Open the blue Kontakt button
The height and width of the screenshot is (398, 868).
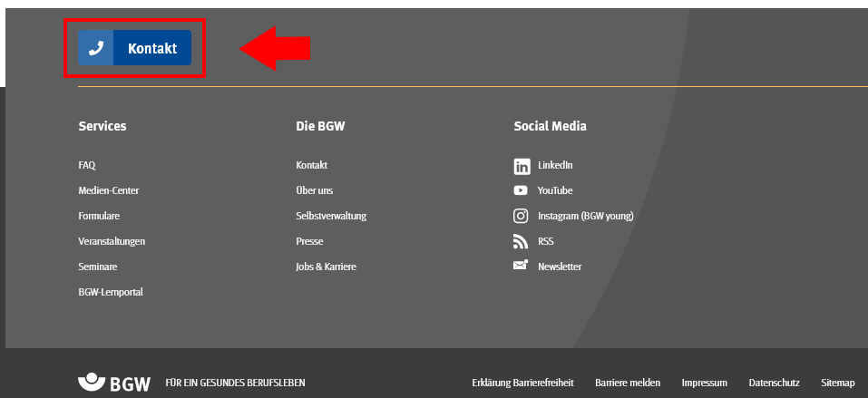134,48
